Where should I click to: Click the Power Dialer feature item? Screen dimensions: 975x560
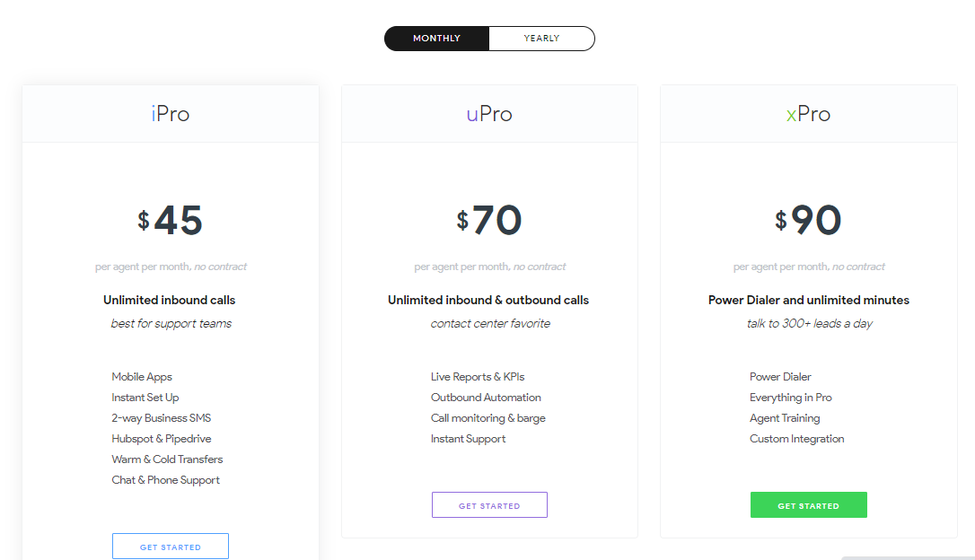780,377
